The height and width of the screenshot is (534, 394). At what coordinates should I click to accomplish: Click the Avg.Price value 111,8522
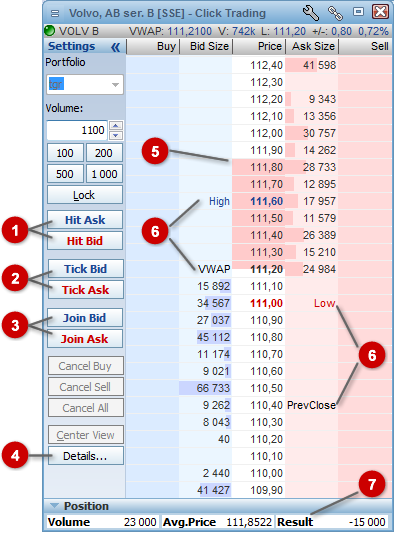pyautogui.click(x=249, y=522)
